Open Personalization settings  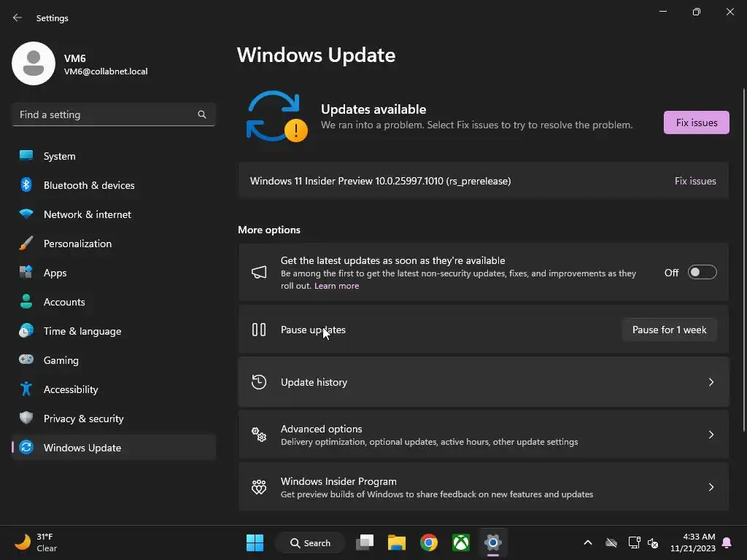[113, 243]
